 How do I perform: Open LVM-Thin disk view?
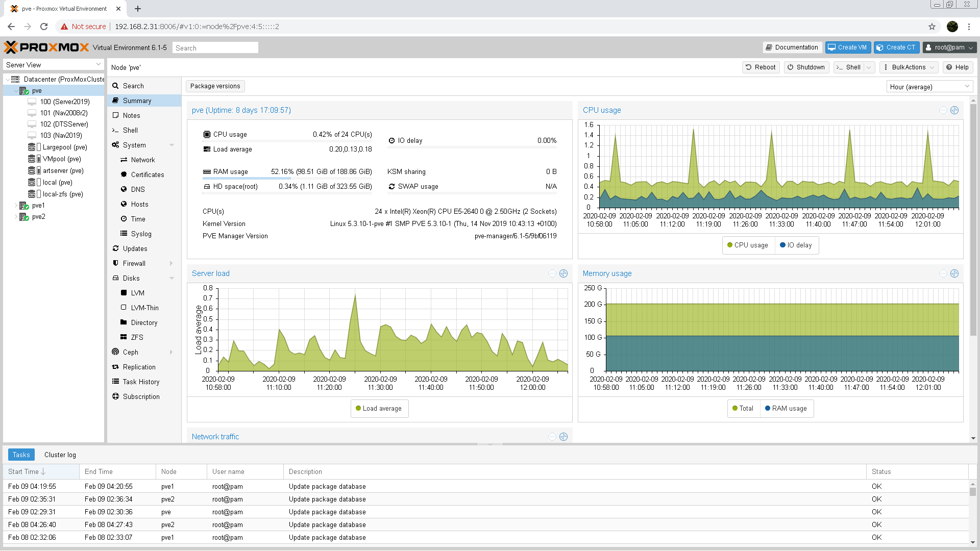pyautogui.click(x=144, y=308)
